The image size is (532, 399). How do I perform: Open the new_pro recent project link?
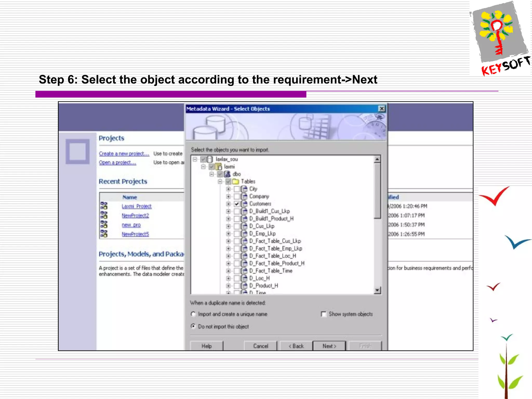pos(131,225)
